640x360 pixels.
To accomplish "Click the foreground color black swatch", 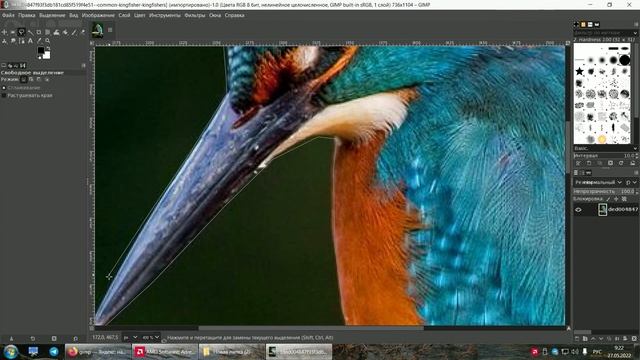I will 41,50.
